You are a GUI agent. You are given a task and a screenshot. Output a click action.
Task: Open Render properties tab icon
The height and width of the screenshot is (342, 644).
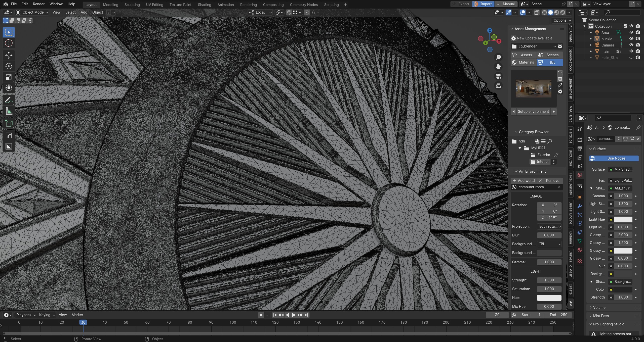coord(580,140)
